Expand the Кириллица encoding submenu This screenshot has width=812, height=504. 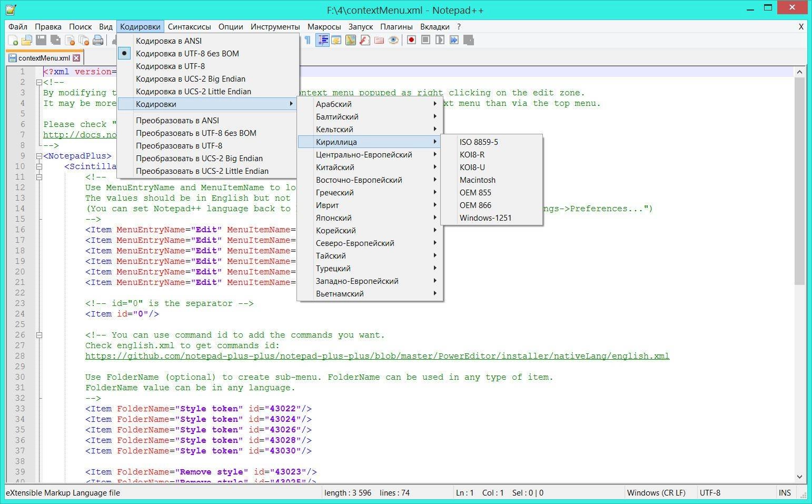pos(370,142)
